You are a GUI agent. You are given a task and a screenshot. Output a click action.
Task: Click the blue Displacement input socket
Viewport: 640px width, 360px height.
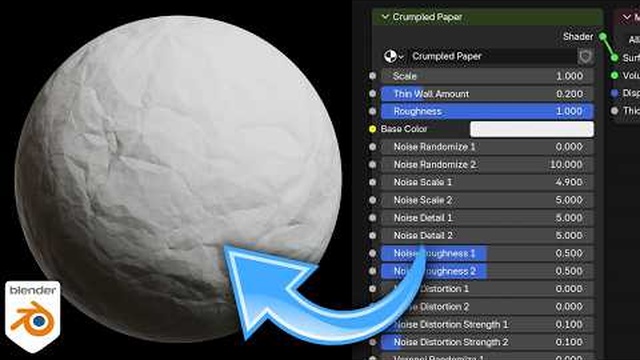614,93
